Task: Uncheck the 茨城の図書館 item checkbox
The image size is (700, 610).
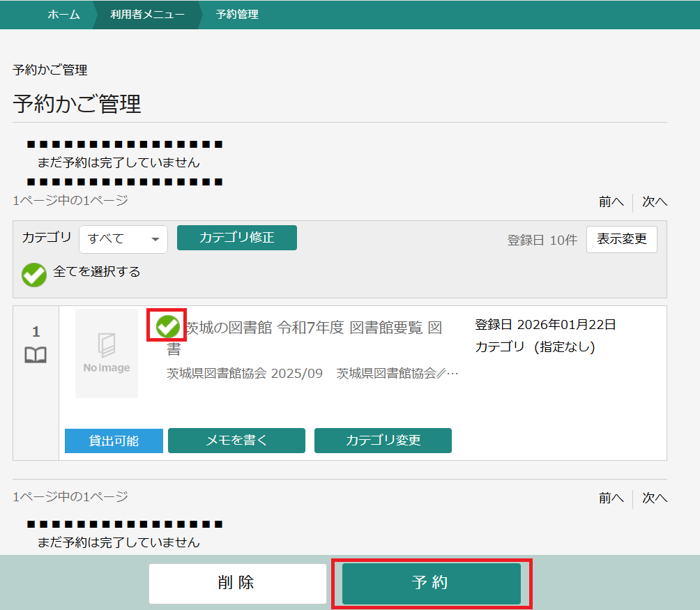Action: (167, 326)
